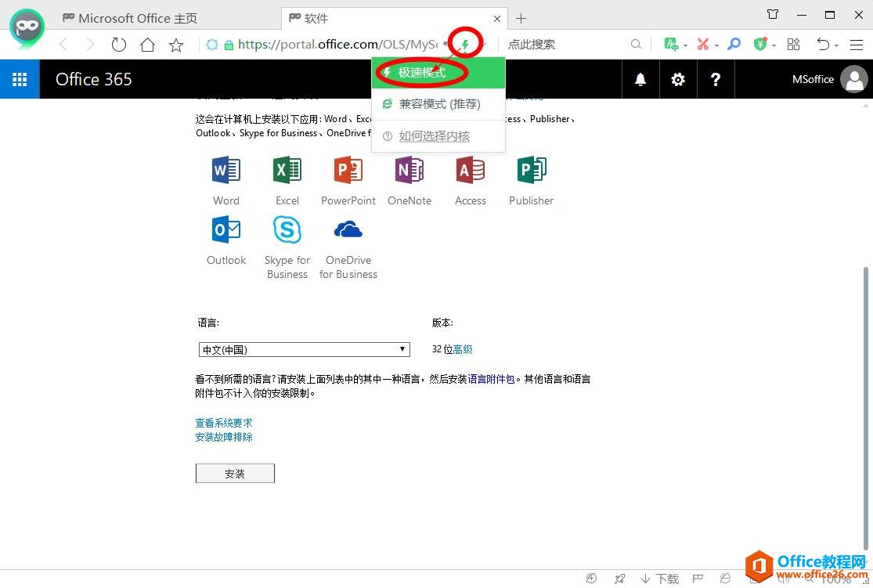Click the OneNote app icon
The width and height of the screenshot is (873, 588).
point(409,170)
